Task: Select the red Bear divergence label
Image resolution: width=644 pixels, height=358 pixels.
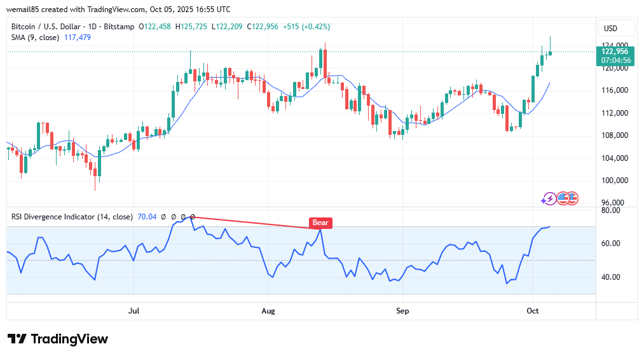Action: 320,223
